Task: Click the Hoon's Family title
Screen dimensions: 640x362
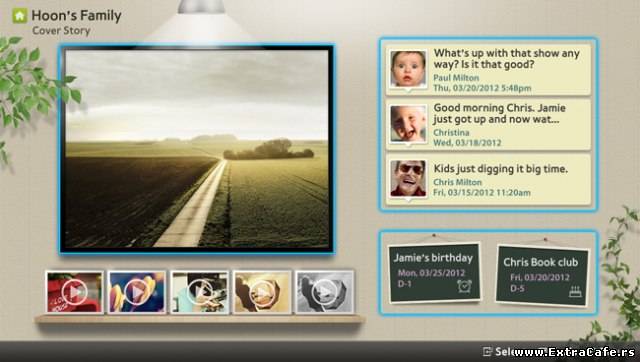Action: [76, 16]
